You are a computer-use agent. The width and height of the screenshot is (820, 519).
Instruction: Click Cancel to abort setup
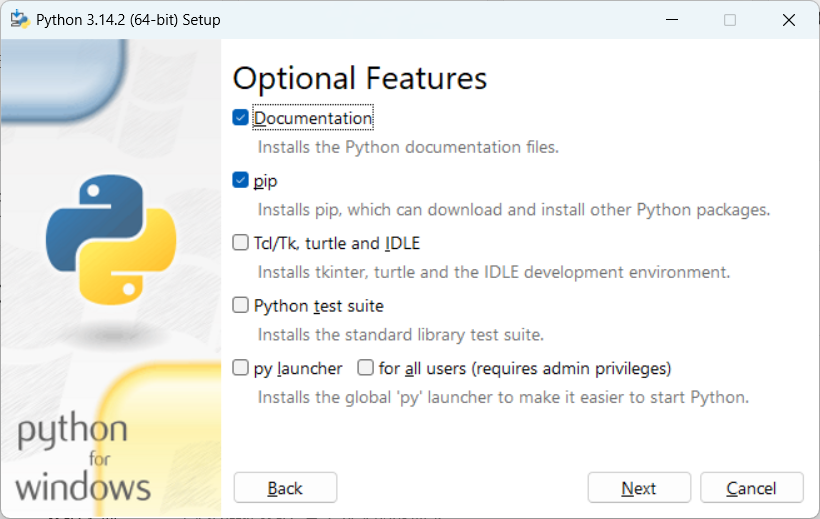pos(751,488)
